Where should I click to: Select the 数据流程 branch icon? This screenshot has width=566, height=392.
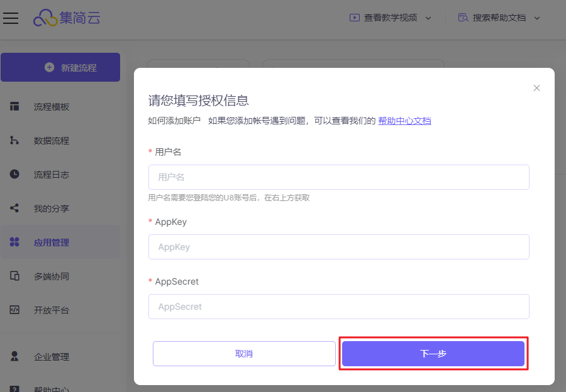click(14, 140)
